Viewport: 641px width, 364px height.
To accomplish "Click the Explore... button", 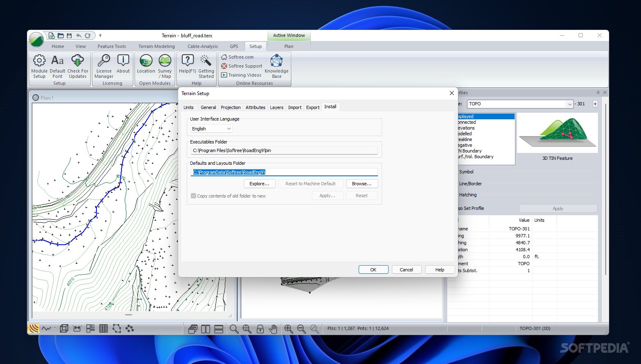I will coord(259,184).
